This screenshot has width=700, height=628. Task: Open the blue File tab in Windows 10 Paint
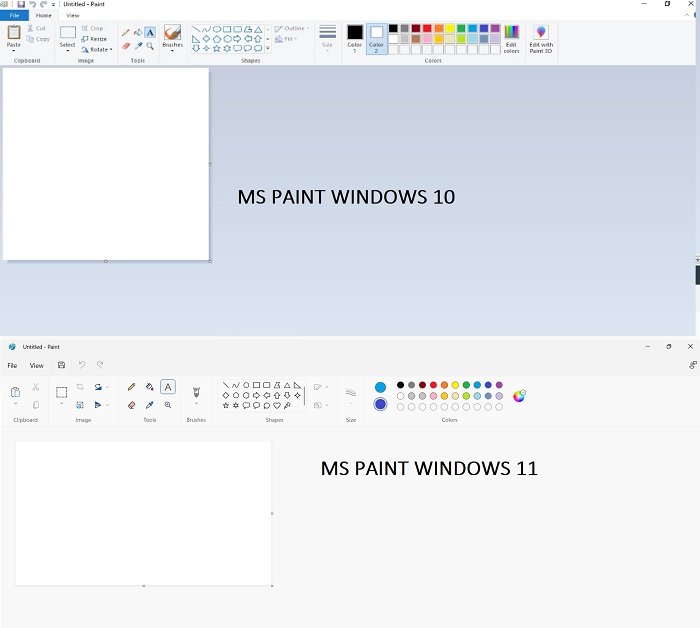coord(14,15)
